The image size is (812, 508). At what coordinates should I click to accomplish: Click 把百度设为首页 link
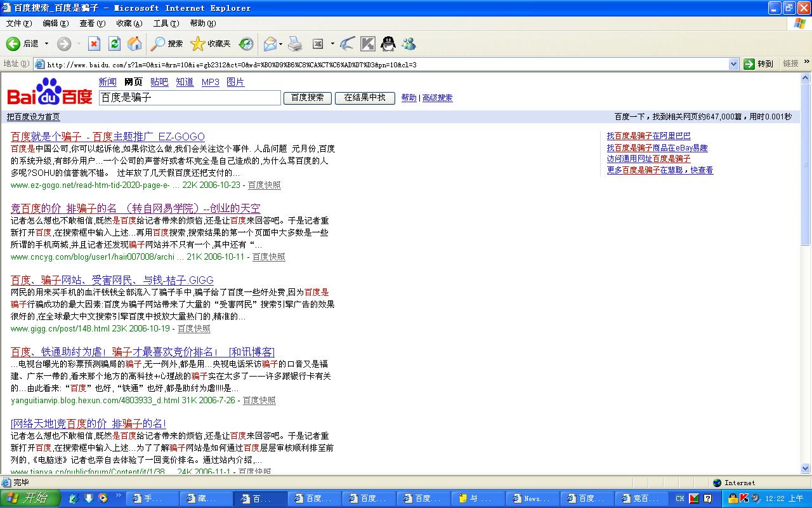tap(33, 117)
